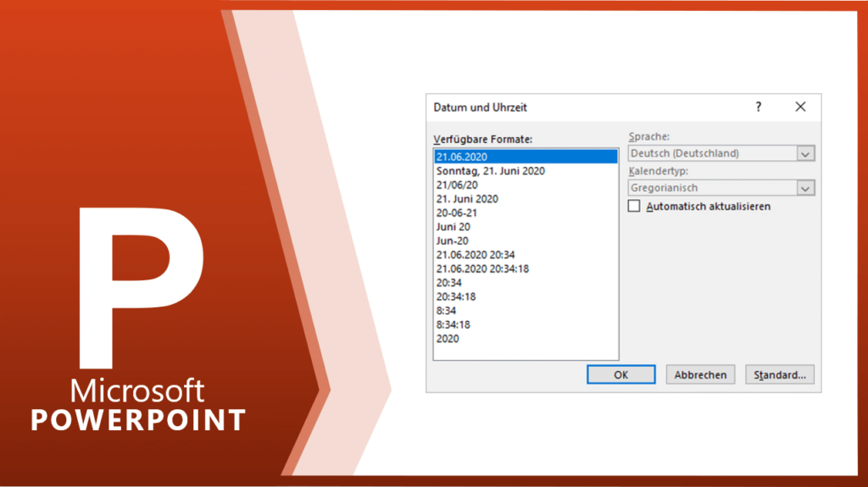Screen dimensions: 868x487
Task: Choose the 21/06/20 date format
Action: click(526, 185)
